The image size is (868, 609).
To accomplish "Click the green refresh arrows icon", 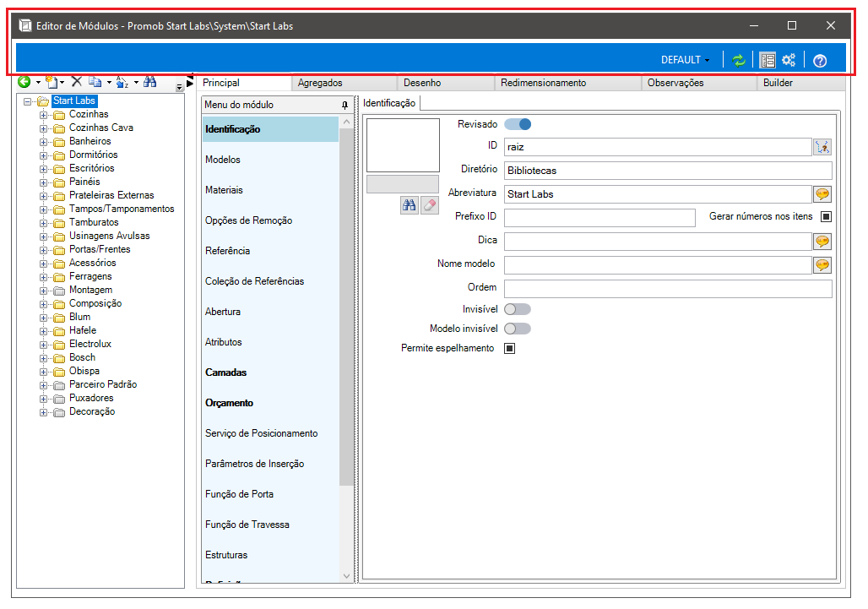I will click(x=739, y=60).
